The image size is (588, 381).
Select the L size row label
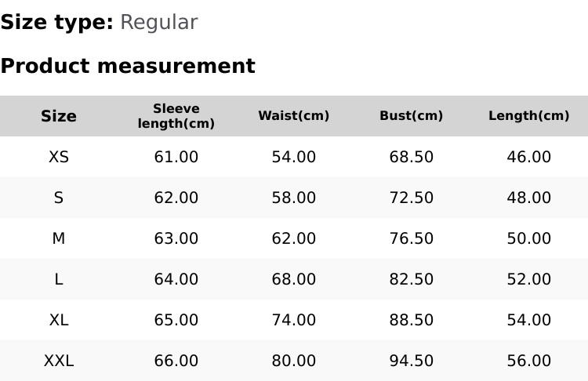[x=59, y=279]
